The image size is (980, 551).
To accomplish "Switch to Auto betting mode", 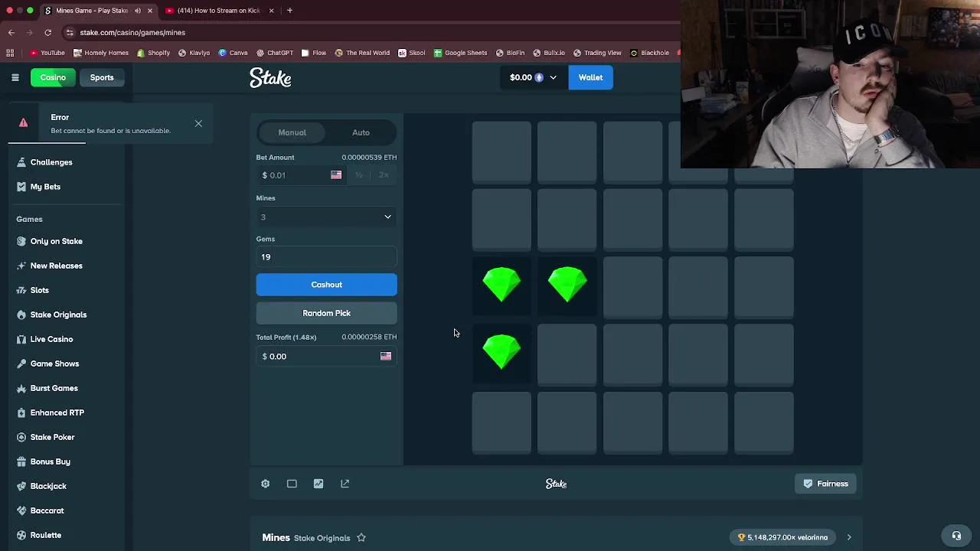I will point(361,132).
